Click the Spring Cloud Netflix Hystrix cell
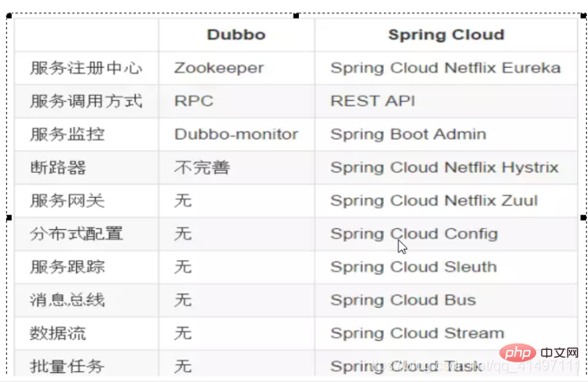Viewport: 588px width, 382px height. point(444,167)
